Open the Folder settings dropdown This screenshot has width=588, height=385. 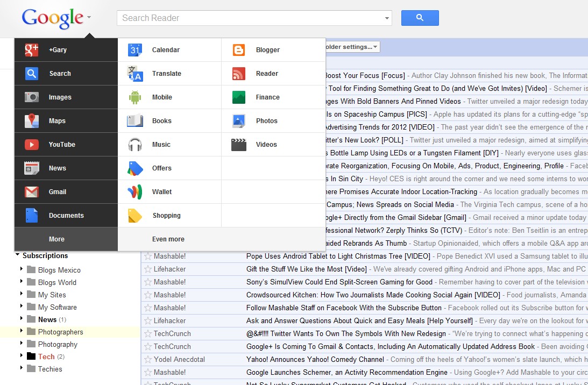[x=352, y=47]
